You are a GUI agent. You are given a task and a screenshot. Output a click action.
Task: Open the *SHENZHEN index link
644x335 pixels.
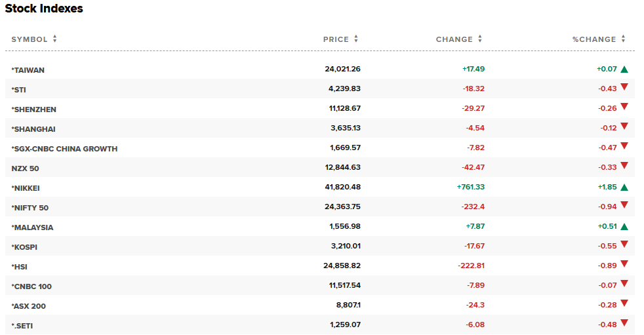[33, 109]
